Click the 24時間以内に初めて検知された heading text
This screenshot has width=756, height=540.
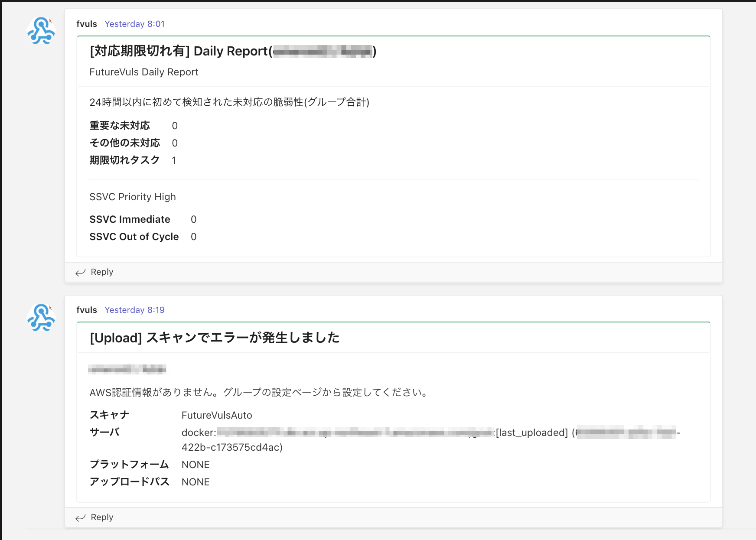pyautogui.click(x=229, y=102)
